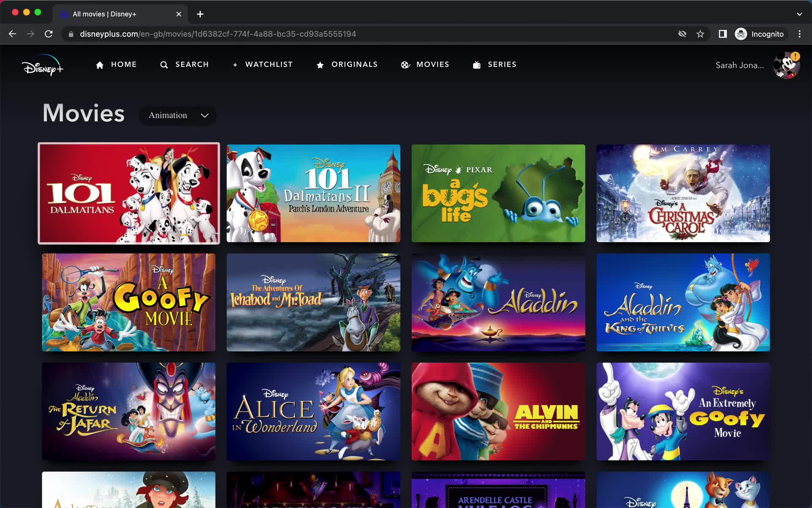Viewport: 812px width, 508px height.
Task: Reload the page
Action: (x=49, y=34)
